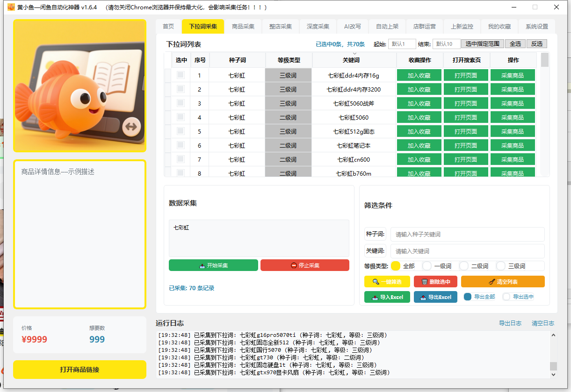Check the selection checkbox for row 1
Viewport: 571px width, 392px height.
tap(180, 75)
